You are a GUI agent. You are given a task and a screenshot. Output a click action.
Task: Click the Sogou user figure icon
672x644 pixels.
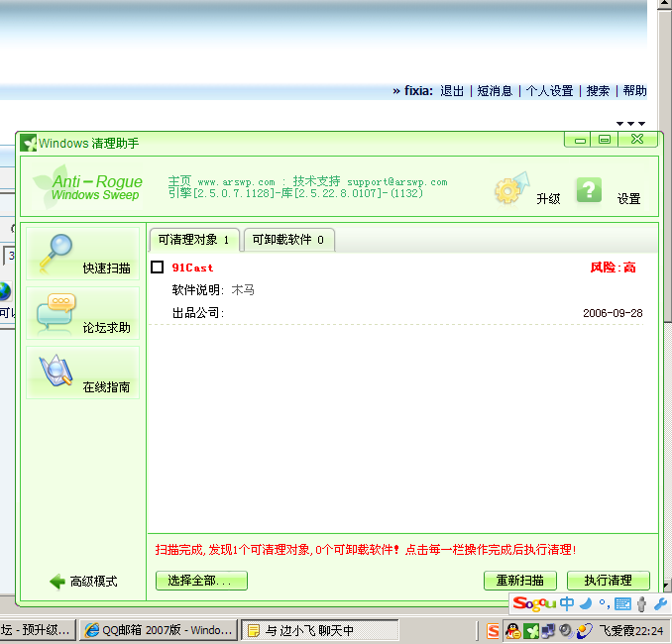(641, 604)
